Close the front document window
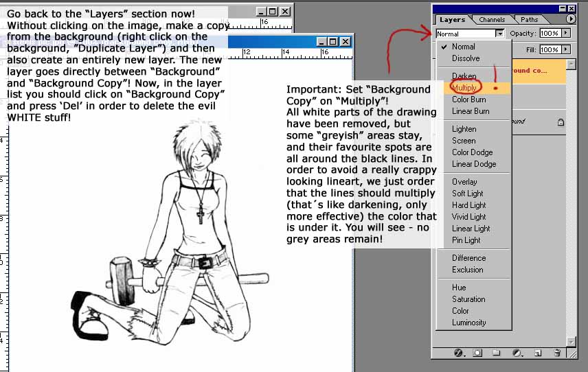Viewport: 588px width, 372px height. (345, 42)
